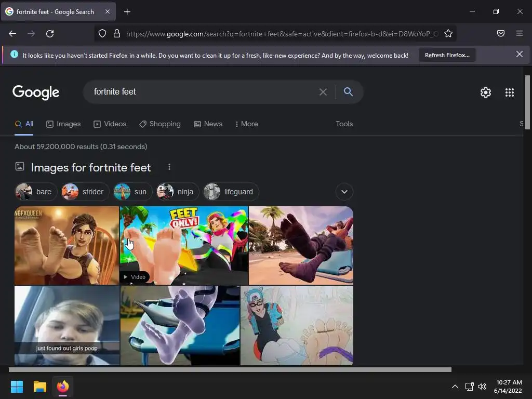Open File Explorer from taskbar
The width and height of the screenshot is (532, 399).
tap(39, 387)
